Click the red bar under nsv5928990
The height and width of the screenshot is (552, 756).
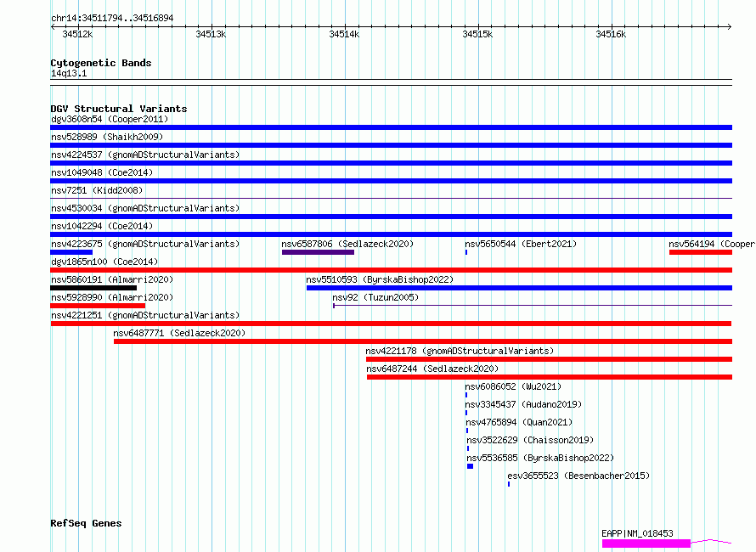click(98, 306)
